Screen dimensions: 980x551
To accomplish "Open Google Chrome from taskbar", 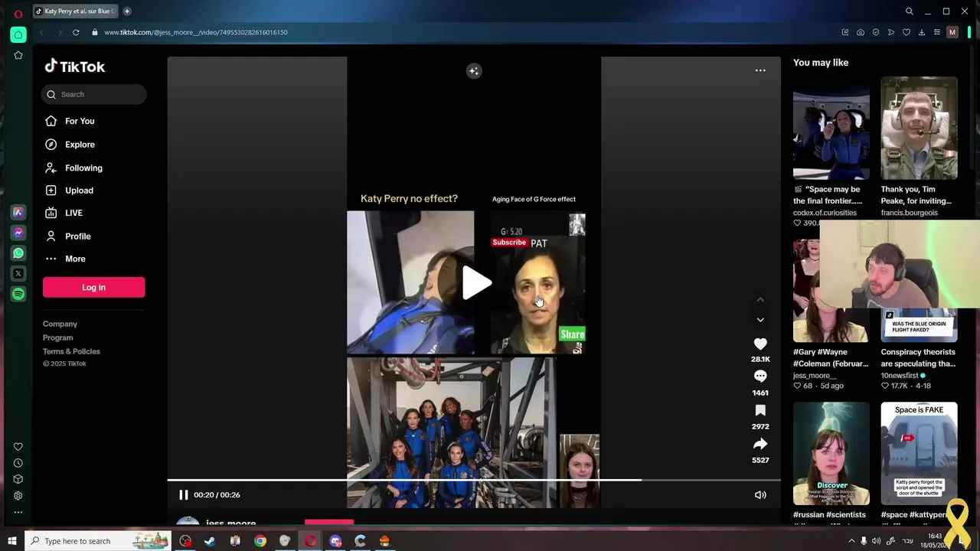I will 260,541.
